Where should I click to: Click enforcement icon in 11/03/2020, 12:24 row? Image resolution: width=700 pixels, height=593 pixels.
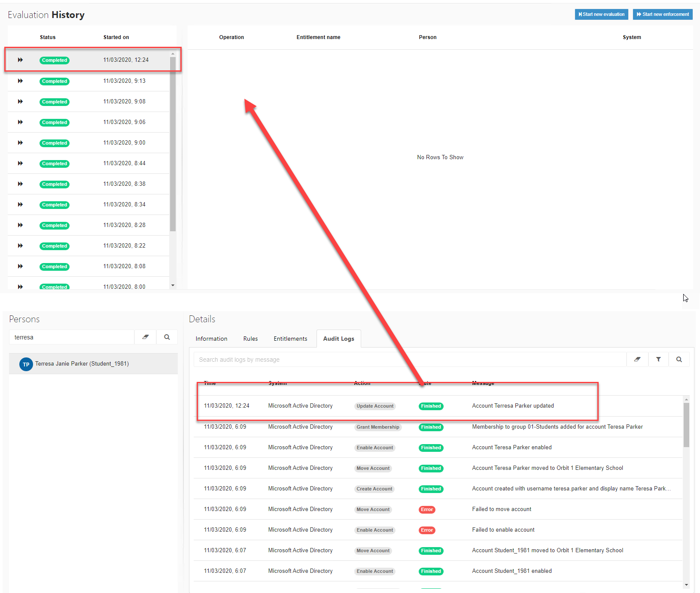coord(20,60)
